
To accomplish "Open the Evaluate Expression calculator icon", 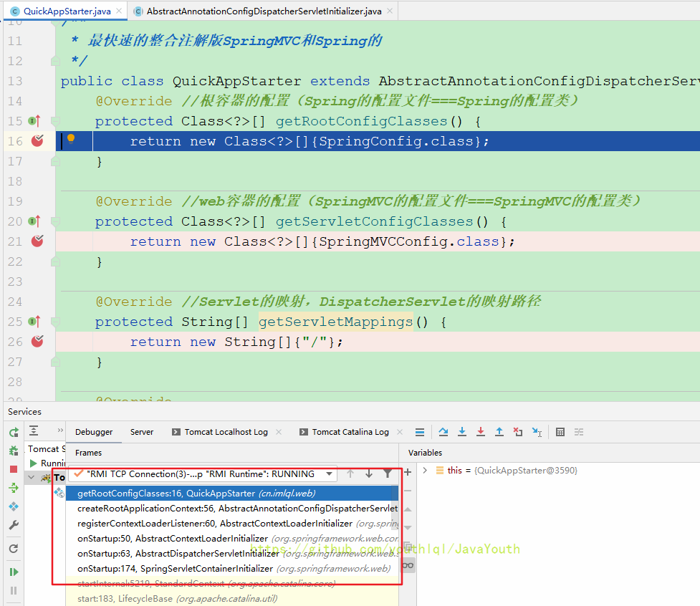I will pos(560,432).
